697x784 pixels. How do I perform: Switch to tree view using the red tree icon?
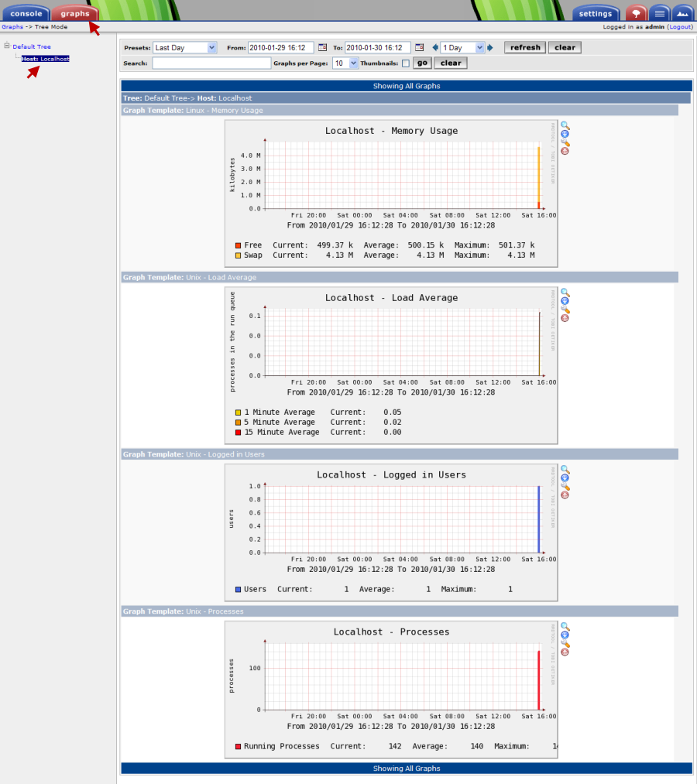coord(636,12)
